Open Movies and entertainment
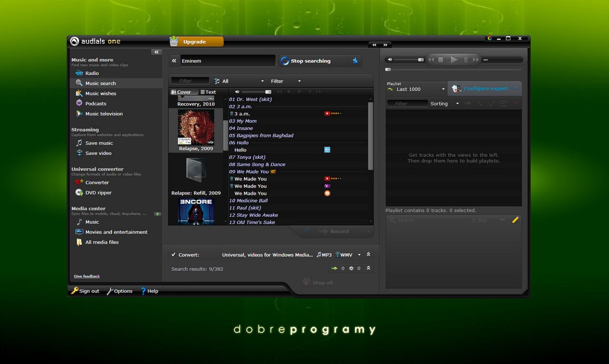This screenshot has height=364, width=609. 112,232
